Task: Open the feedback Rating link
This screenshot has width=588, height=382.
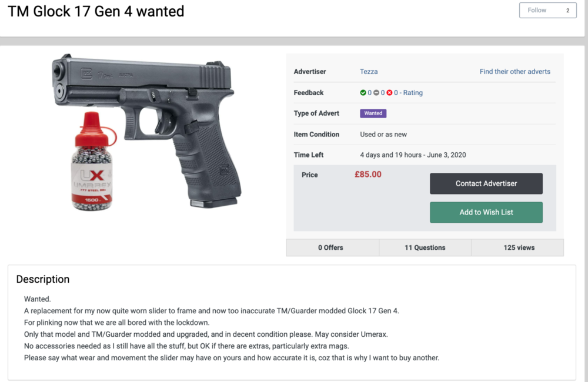Action: point(413,93)
